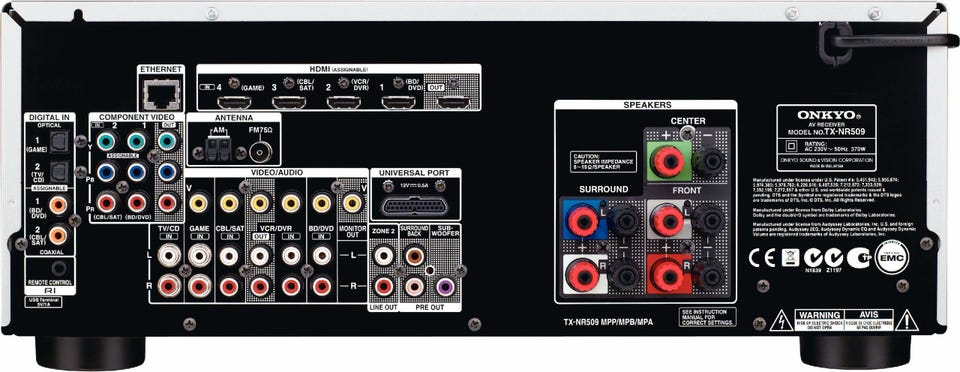Click the purple SUBWOOFER pre out jack
Image resolution: width=960 pixels, height=372 pixels.
point(445,286)
